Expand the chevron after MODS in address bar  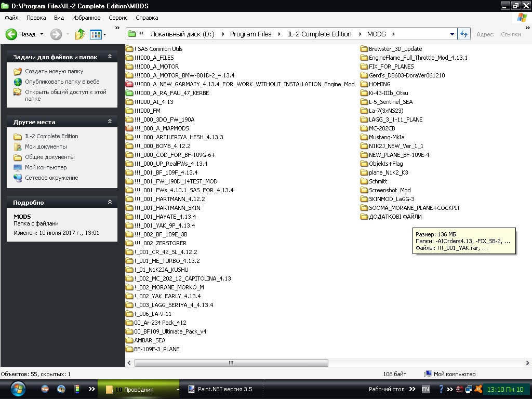click(x=394, y=34)
